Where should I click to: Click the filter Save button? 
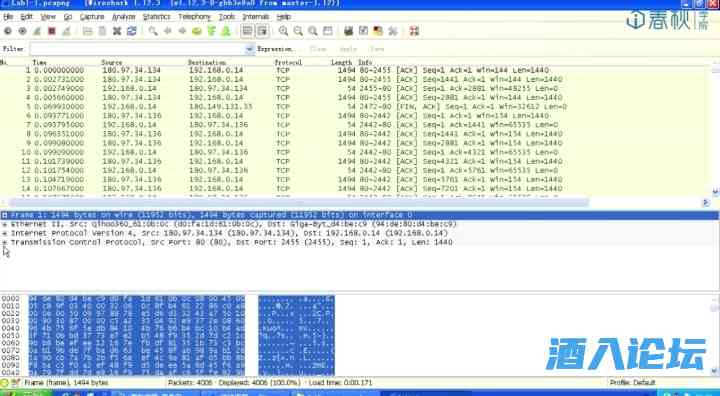(377, 49)
